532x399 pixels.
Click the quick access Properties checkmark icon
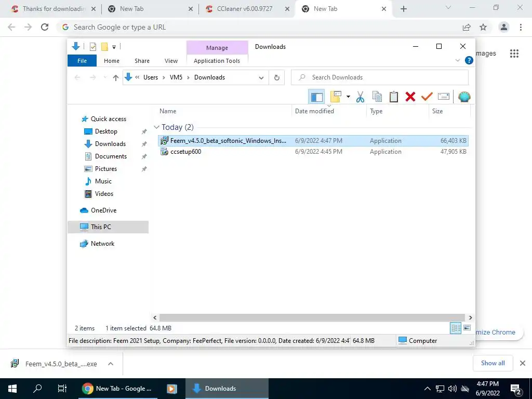92,47
